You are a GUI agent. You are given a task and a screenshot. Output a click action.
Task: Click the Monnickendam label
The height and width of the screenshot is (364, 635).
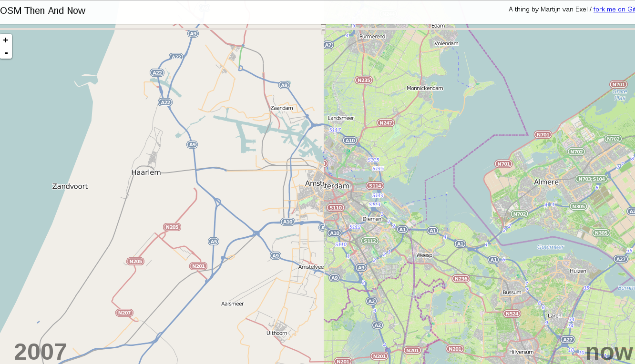tap(425, 88)
